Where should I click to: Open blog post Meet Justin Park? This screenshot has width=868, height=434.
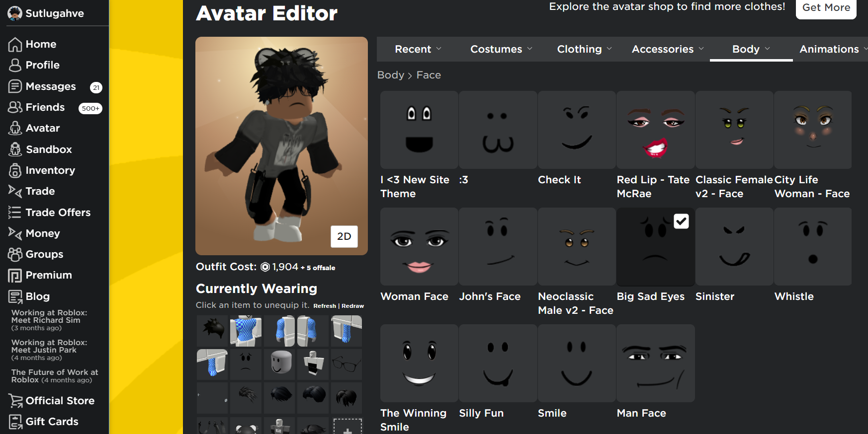pyautogui.click(x=49, y=350)
